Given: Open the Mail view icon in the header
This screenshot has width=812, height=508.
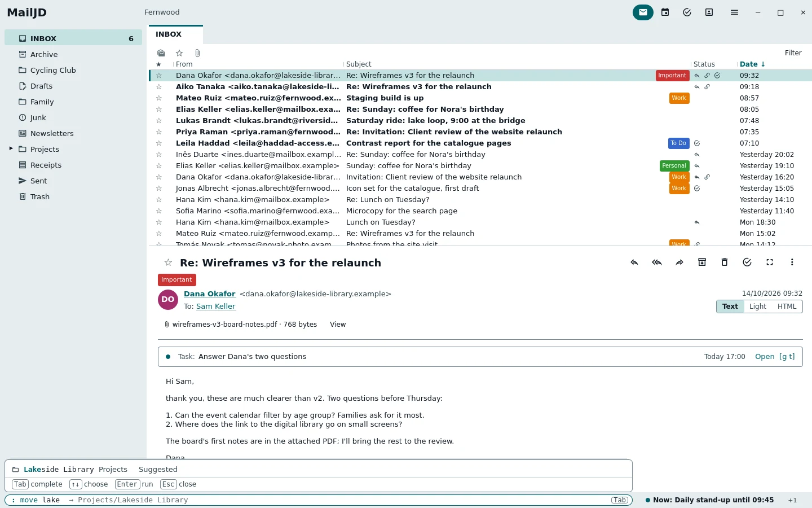Looking at the screenshot, I should coord(643,12).
